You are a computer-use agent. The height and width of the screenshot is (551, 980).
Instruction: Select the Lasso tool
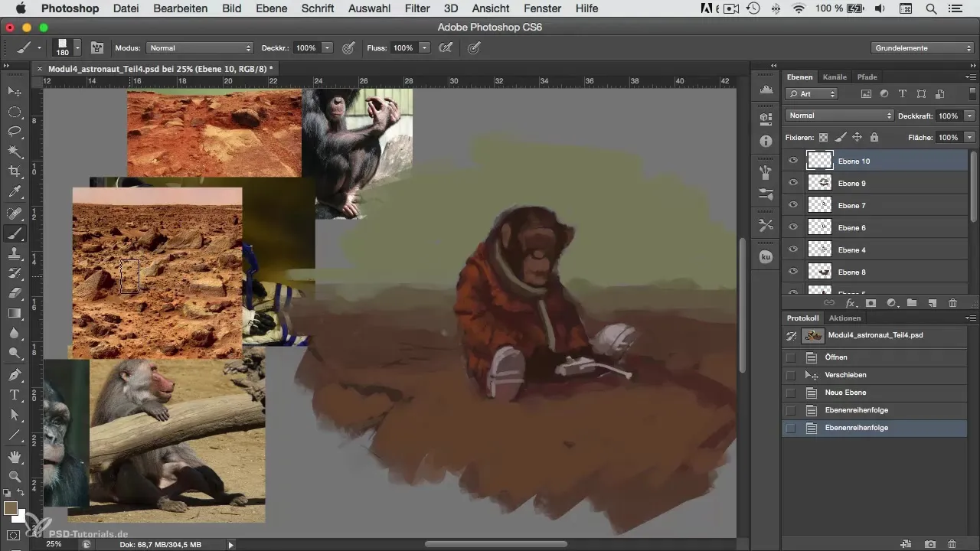(x=15, y=132)
